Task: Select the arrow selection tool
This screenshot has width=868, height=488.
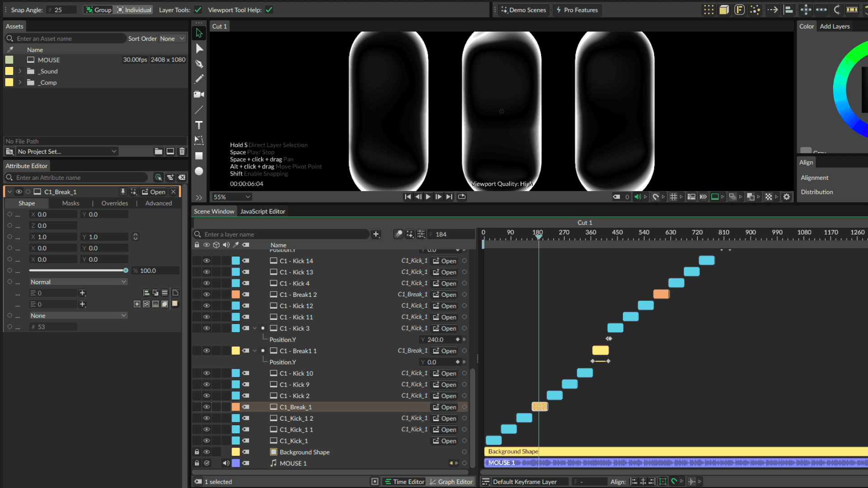Action: point(199,33)
